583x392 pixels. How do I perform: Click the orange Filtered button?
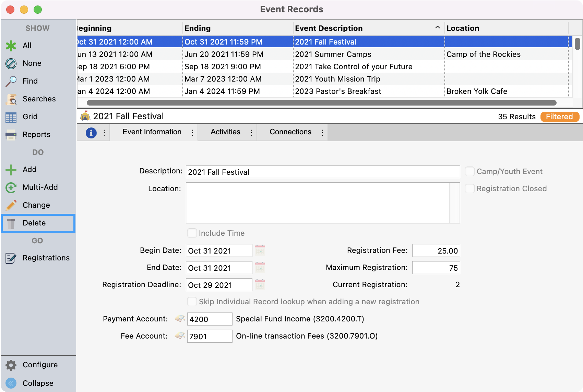[x=559, y=117]
